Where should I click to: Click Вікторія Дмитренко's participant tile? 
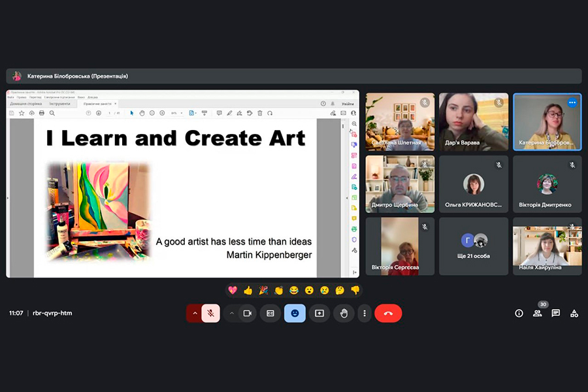click(x=547, y=184)
